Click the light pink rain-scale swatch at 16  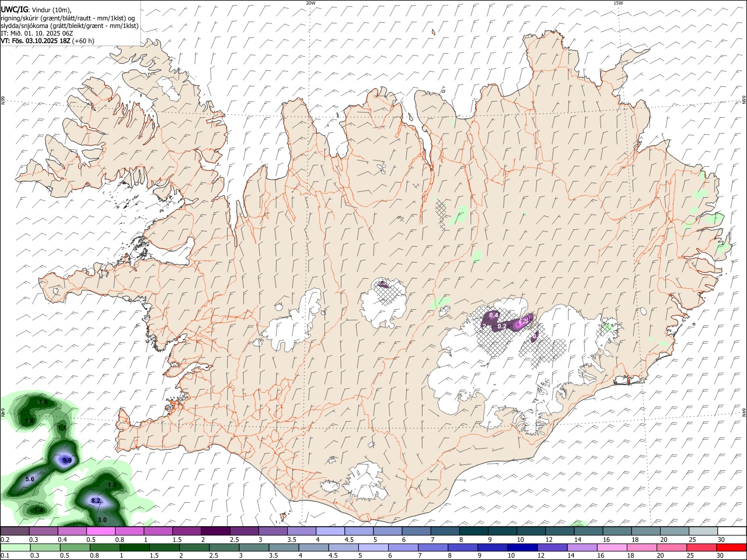pos(612,548)
